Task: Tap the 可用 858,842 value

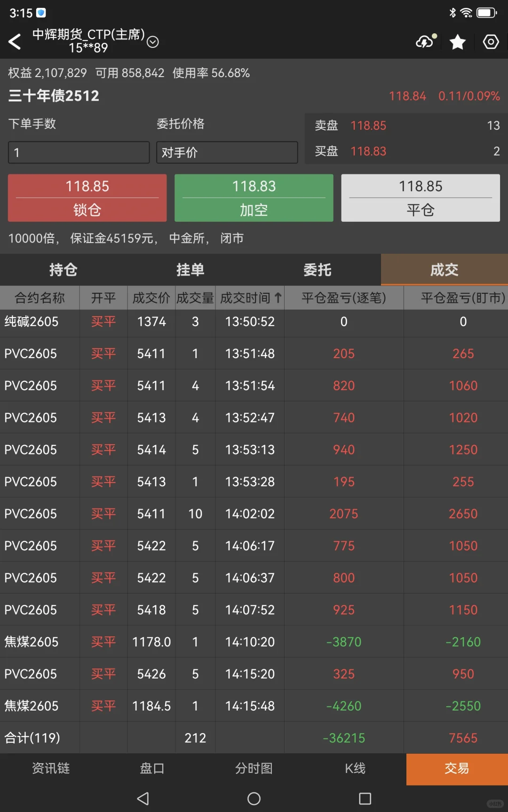Action: (x=130, y=73)
